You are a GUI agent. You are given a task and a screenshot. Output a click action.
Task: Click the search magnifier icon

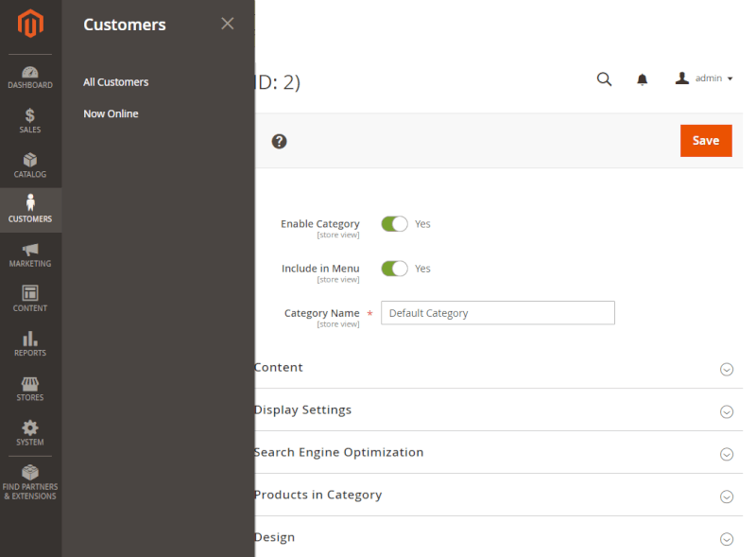(x=605, y=79)
